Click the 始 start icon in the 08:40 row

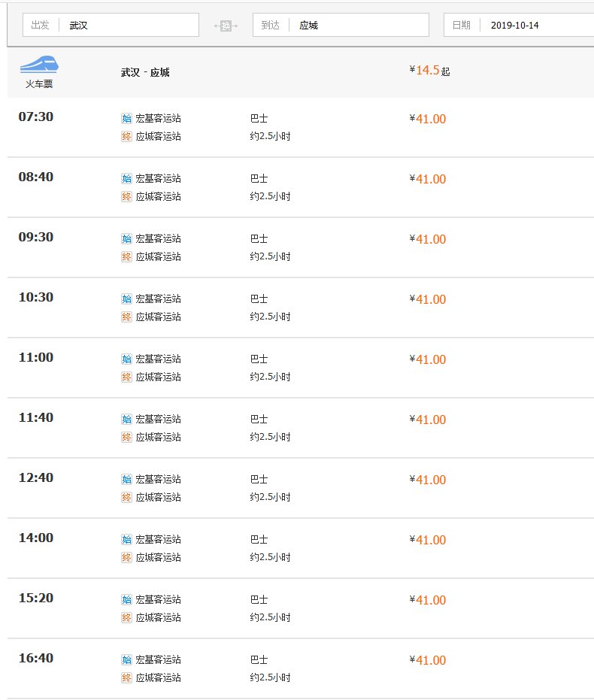126,179
